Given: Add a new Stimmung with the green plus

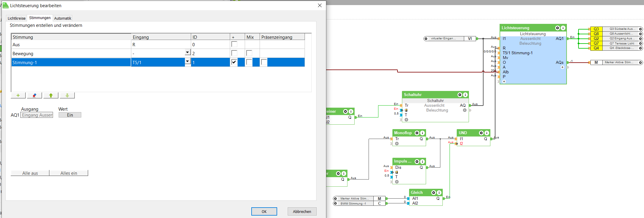Looking at the screenshot, I should pyautogui.click(x=18, y=95).
